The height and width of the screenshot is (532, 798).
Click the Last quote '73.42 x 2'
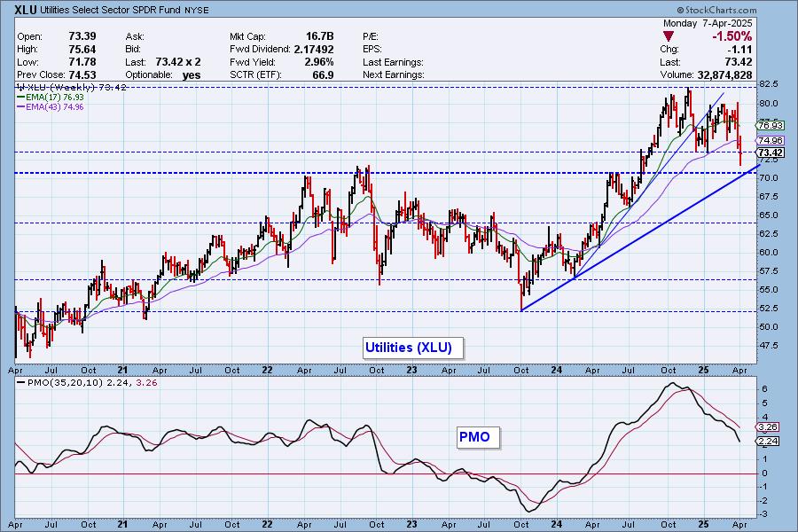pyautogui.click(x=178, y=62)
